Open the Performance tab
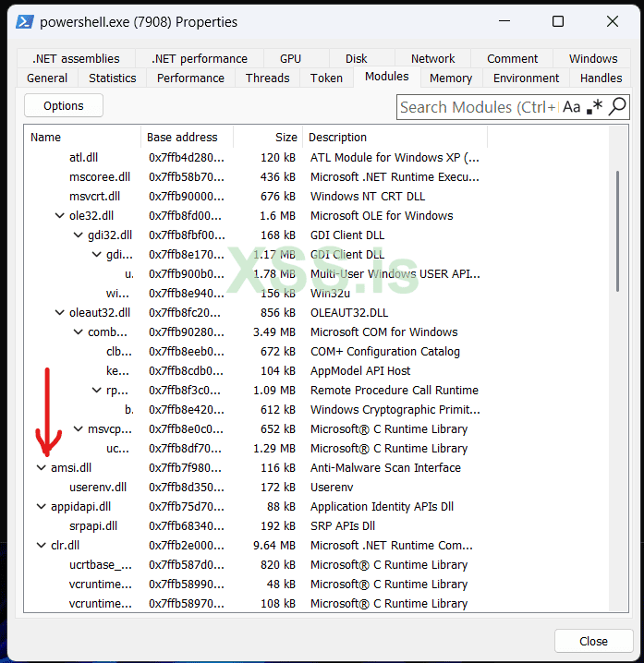The width and height of the screenshot is (644, 663). (190, 78)
